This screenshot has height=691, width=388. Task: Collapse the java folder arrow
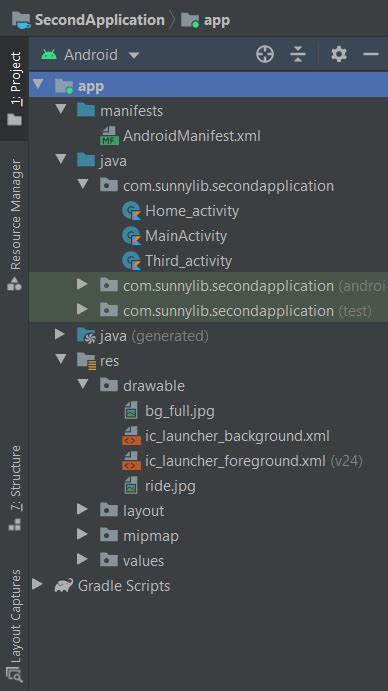(61, 159)
